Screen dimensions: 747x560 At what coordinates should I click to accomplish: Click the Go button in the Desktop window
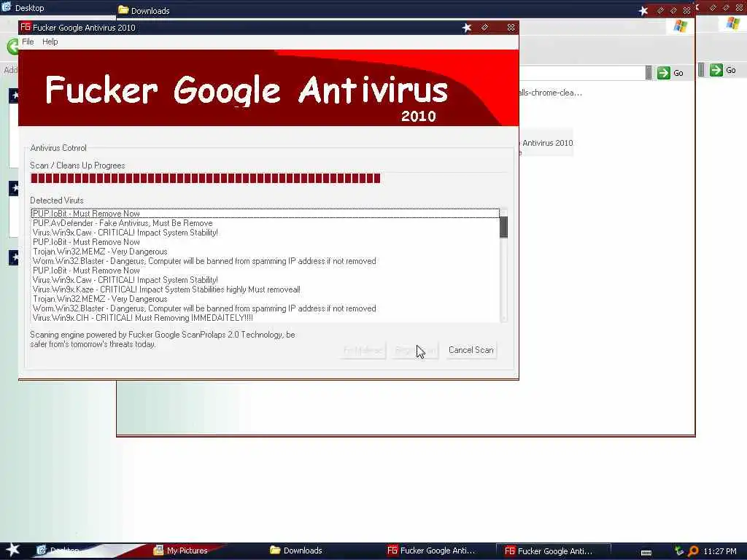coord(723,70)
